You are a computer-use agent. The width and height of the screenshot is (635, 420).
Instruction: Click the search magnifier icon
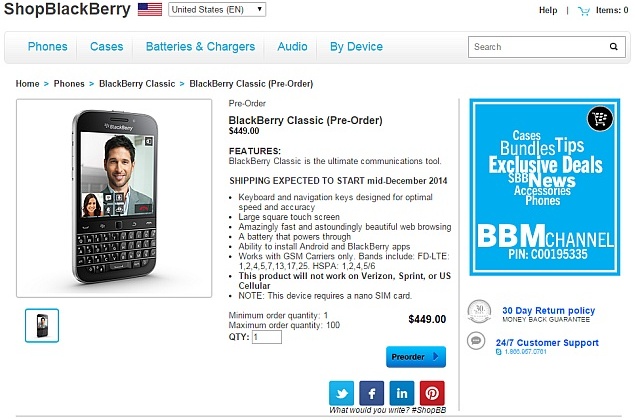pos(614,47)
